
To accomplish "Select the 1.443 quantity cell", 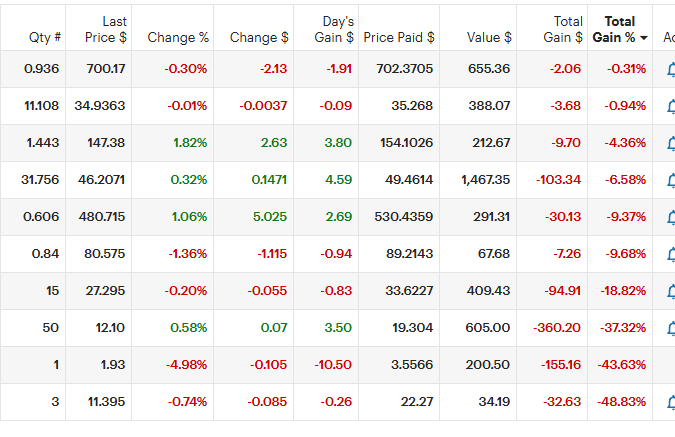I will tap(33, 143).
